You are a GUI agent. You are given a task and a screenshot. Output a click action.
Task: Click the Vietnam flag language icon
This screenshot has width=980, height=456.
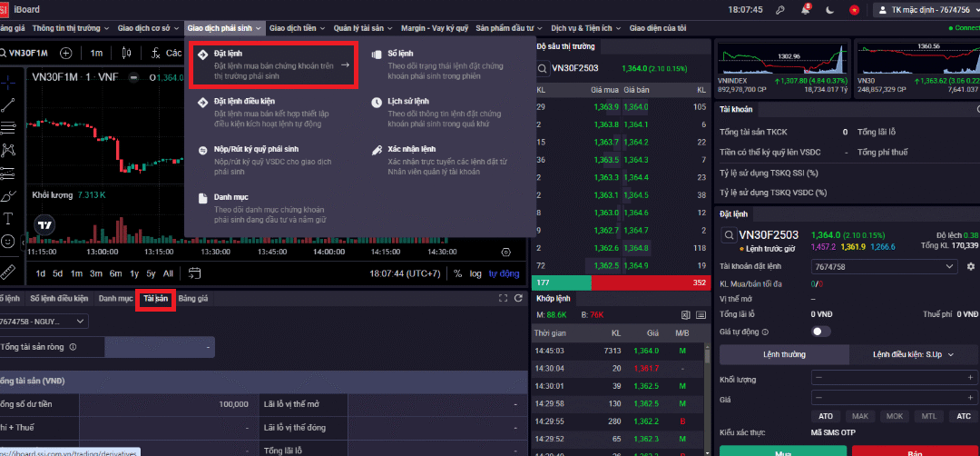(853, 10)
